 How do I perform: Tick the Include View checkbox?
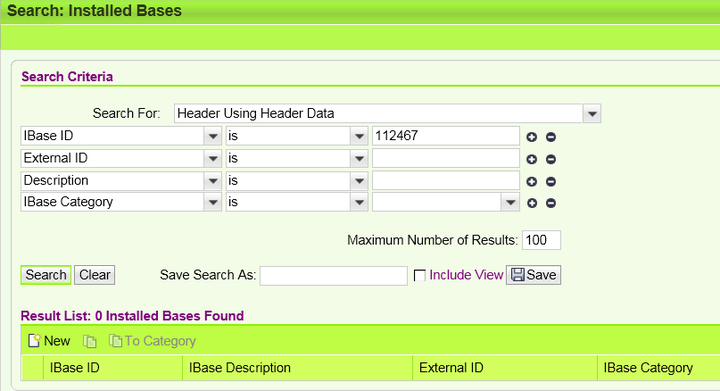pyautogui.click(x=420, y=275)
